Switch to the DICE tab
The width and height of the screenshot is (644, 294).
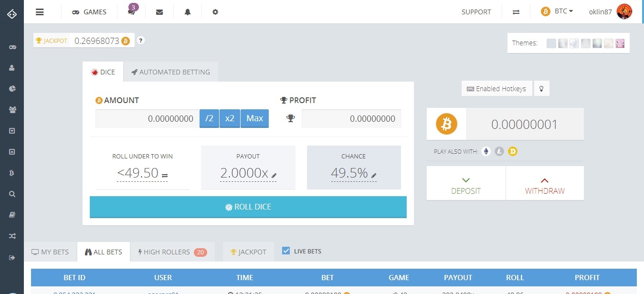pos(103,72)
